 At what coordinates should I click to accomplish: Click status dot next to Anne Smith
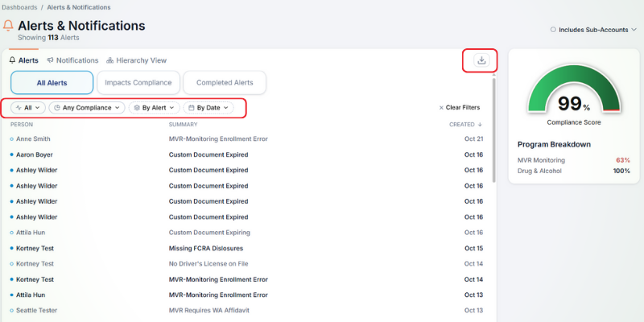coord(11,139)
